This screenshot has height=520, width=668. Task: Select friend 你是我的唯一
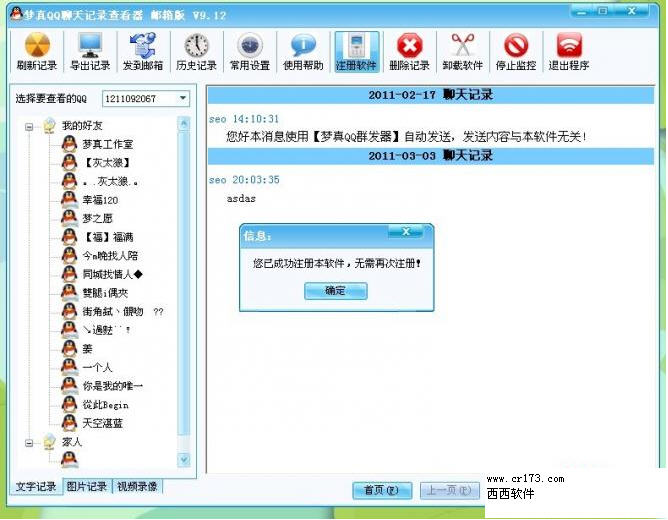coord(112,386)
